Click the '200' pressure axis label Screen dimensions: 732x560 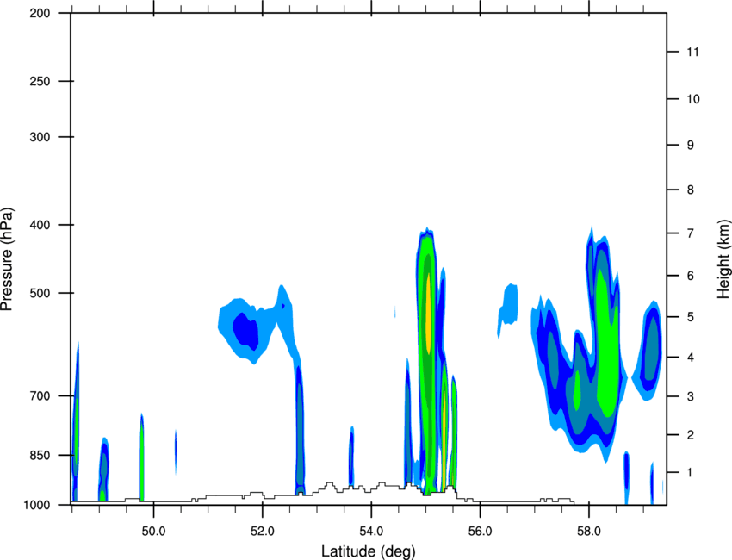click(40, 13)
